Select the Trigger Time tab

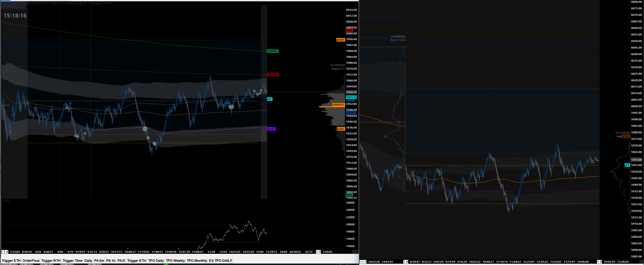[x=72, y=261]
